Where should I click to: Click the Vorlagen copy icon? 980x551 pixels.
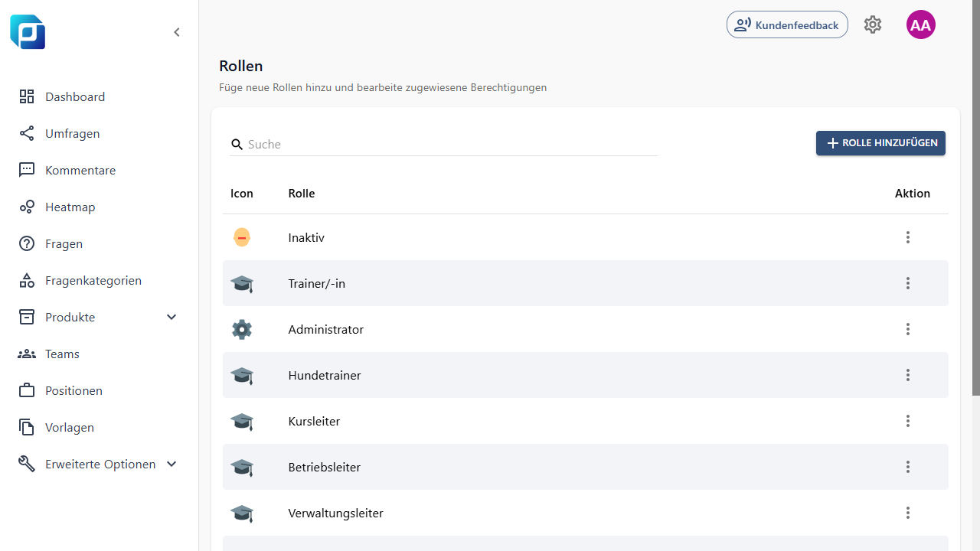(27, 427)
